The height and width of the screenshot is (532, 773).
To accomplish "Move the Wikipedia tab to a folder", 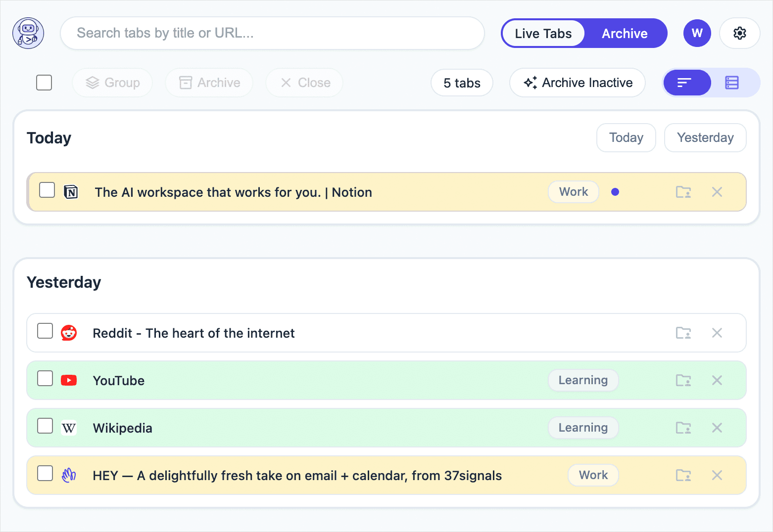I will click(683, 428).
